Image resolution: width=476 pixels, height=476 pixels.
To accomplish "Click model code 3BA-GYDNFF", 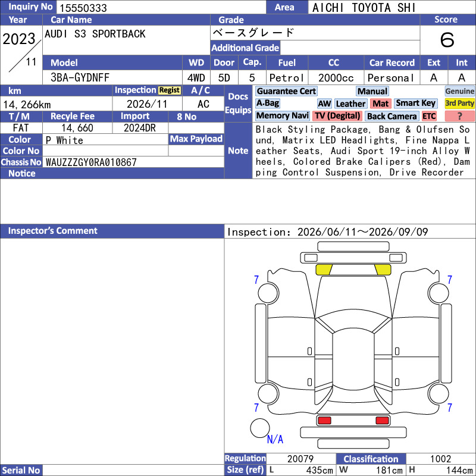I will [80, 77].
